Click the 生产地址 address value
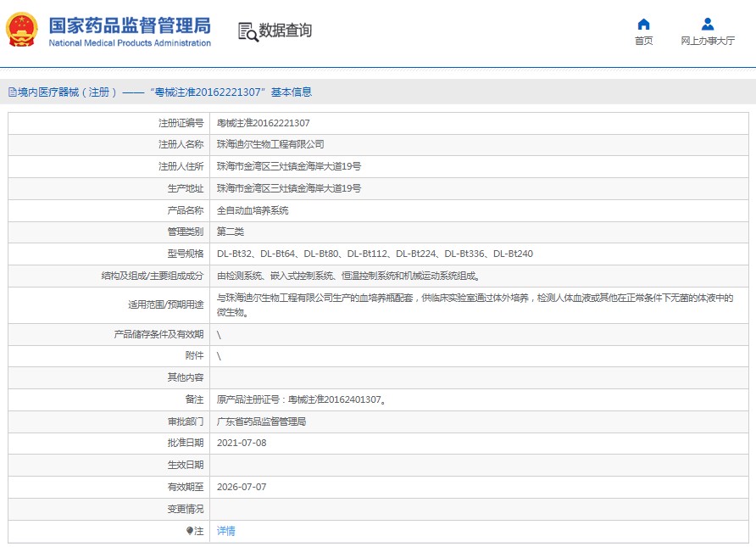Screen dimensions: 756x547 pyautogui.click(x=289, y=188)
